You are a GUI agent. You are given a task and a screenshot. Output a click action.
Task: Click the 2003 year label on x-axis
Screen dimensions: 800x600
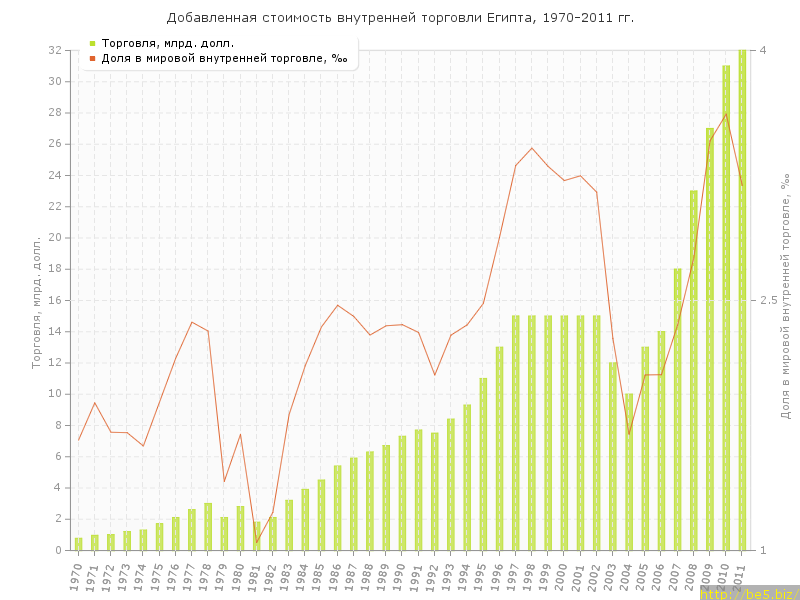pos(612,574)
